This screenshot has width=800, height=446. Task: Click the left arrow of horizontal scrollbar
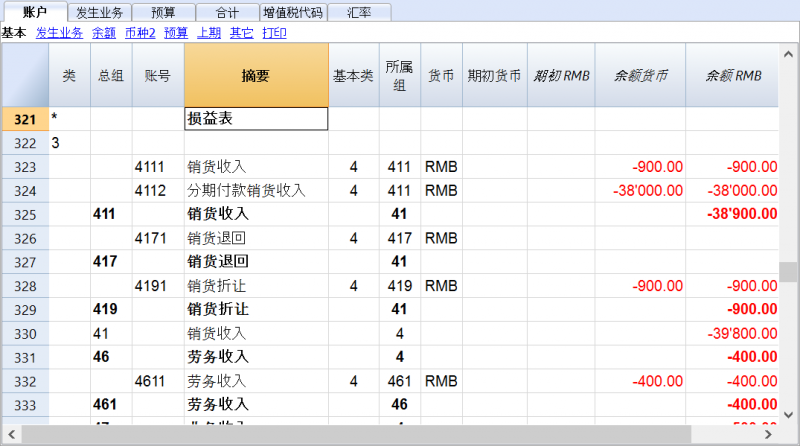(x=11, y=435)
